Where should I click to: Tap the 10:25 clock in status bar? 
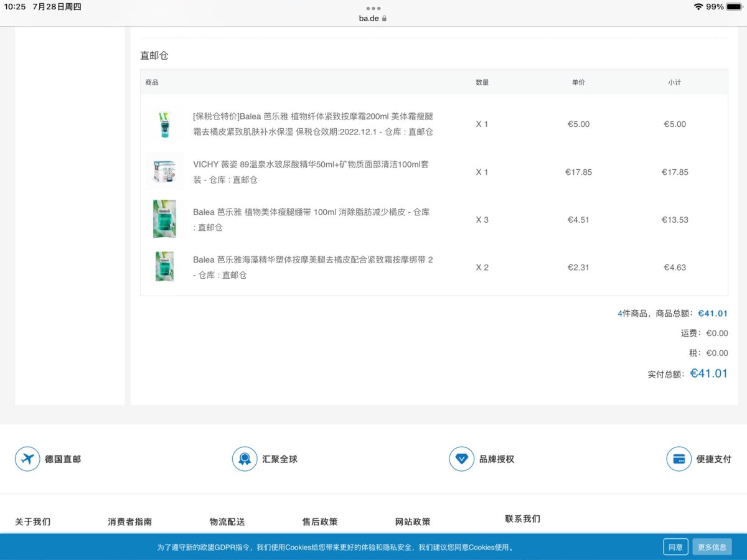point(15,7)
